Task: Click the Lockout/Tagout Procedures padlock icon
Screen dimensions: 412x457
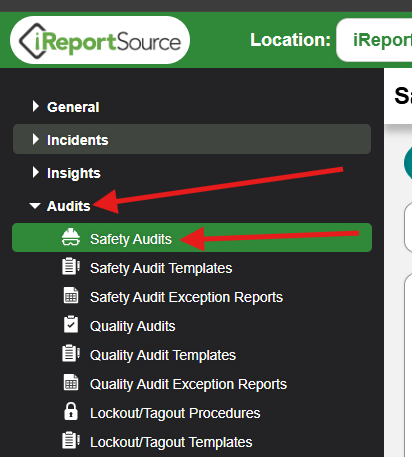Action: tap(71, 411)
